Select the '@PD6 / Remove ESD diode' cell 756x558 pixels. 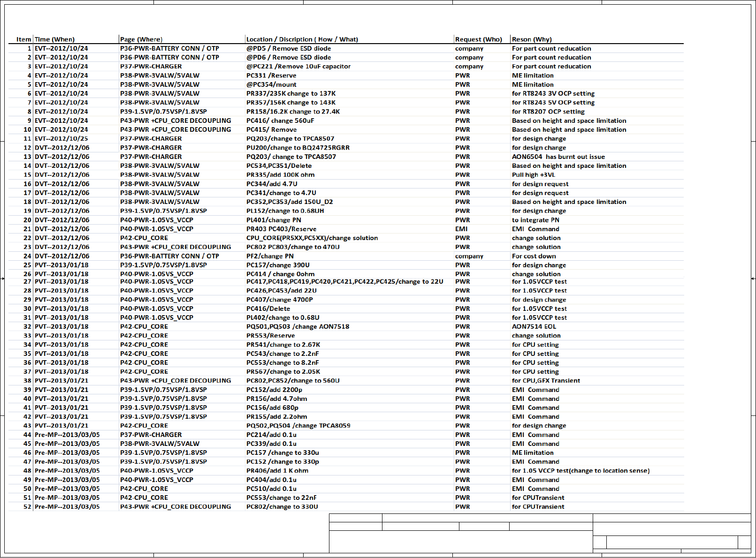(x=289, y=57)
